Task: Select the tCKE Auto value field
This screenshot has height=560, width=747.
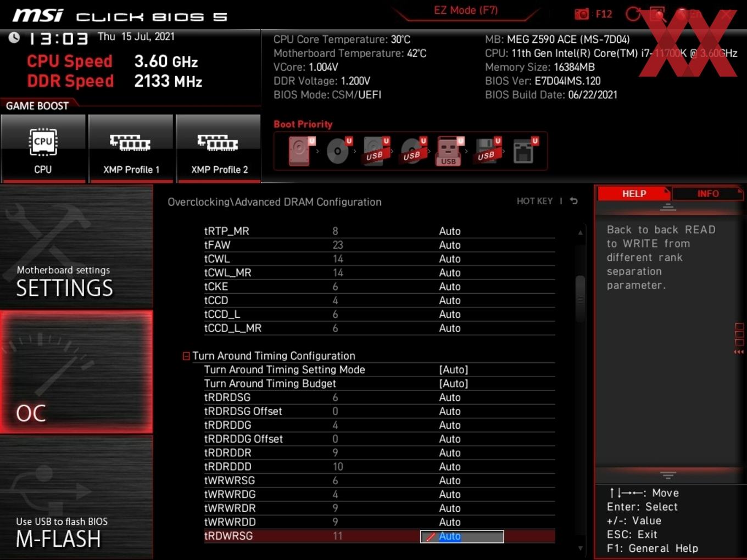Action: 450,287
